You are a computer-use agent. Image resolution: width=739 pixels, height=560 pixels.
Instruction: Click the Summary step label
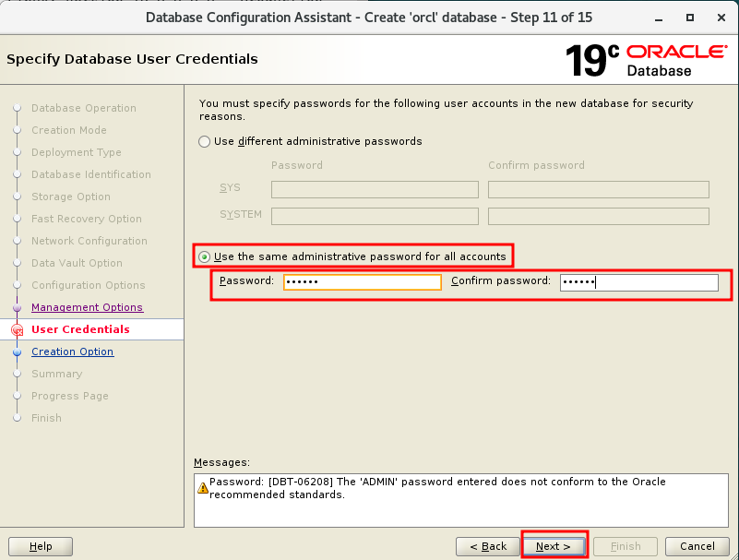pyautogui.click(x=56, y=374)
